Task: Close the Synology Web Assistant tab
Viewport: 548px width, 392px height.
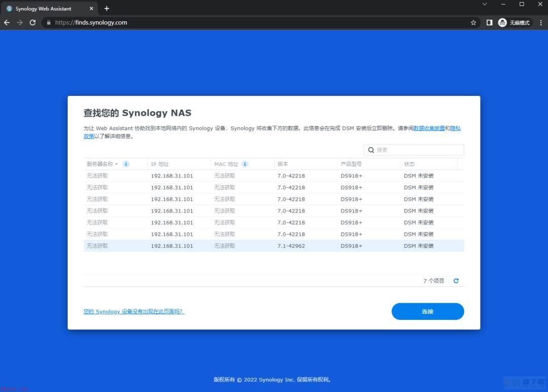Action: coord(91,9)
